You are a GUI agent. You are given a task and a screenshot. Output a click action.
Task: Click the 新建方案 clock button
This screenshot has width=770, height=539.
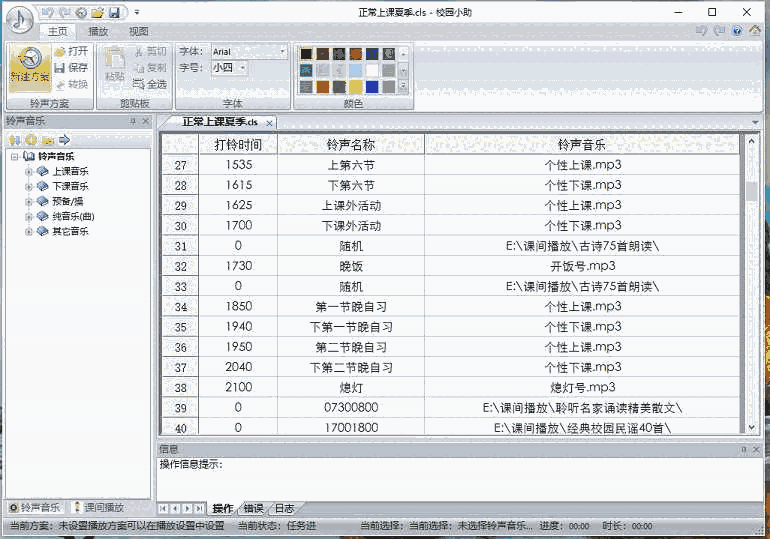(x=30, y=67)
